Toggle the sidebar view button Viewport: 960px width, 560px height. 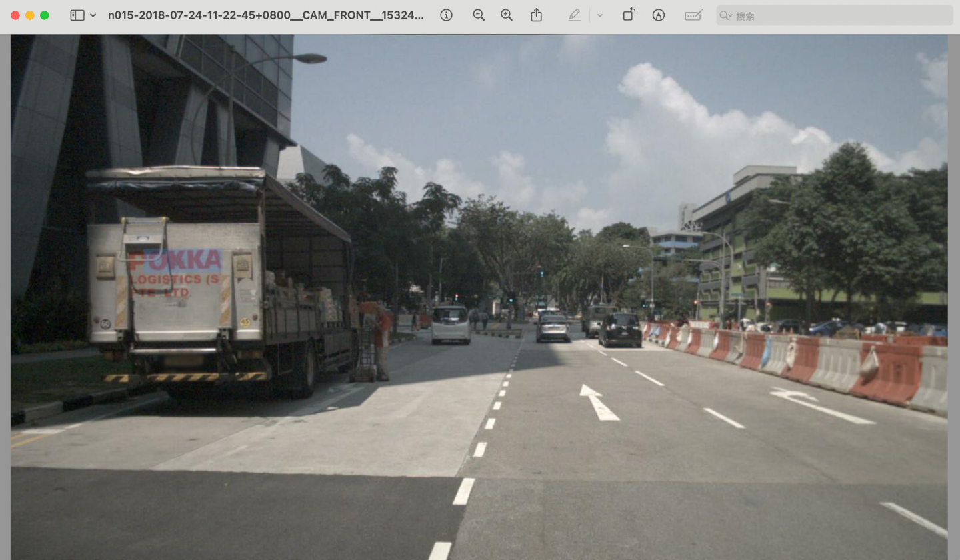click(77, 15)
